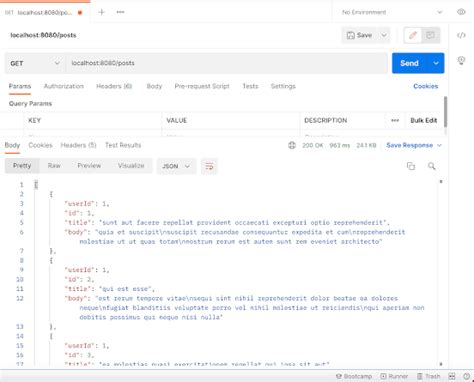
Task: Click the query params panel scrollbar
Action: (x=446, y=112)
